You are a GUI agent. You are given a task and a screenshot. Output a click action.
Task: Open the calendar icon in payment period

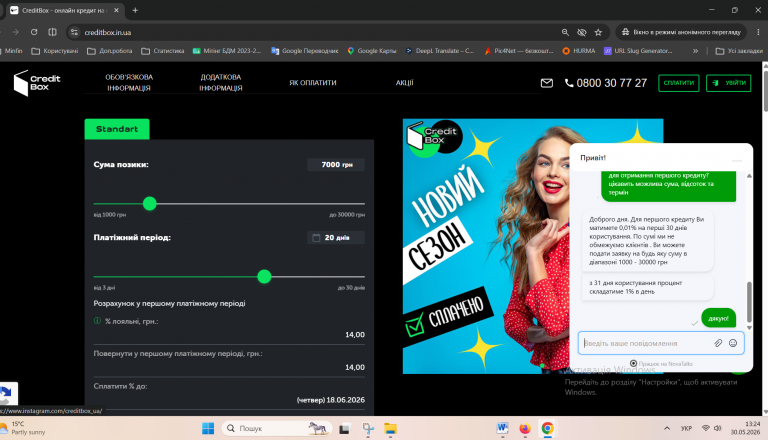(x=316, y=238)
